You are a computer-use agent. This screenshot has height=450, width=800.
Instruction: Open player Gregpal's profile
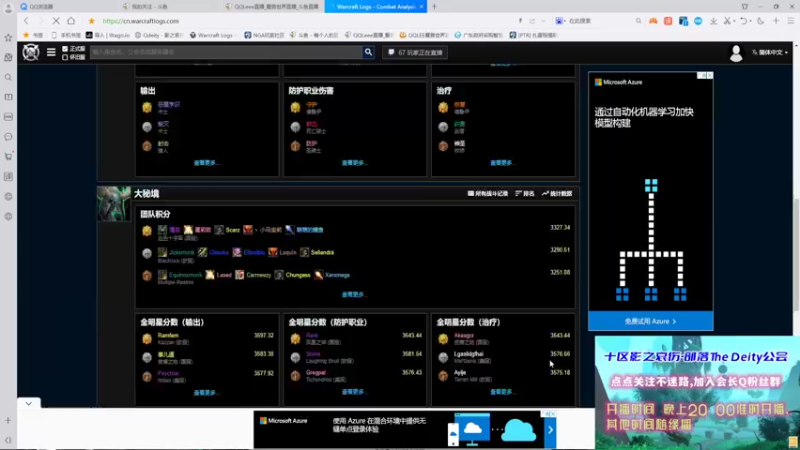pyautogui.click(x=316, y=372)
